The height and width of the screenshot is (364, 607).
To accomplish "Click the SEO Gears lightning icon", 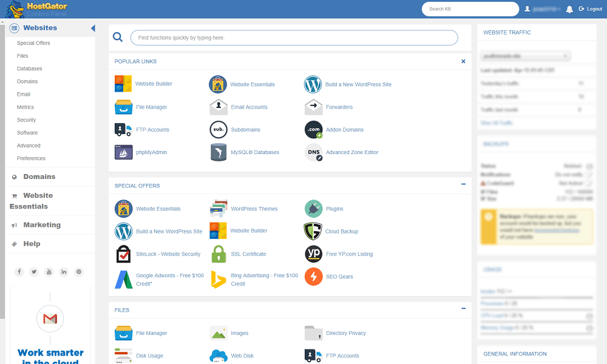I will click(x=314, y=277).
